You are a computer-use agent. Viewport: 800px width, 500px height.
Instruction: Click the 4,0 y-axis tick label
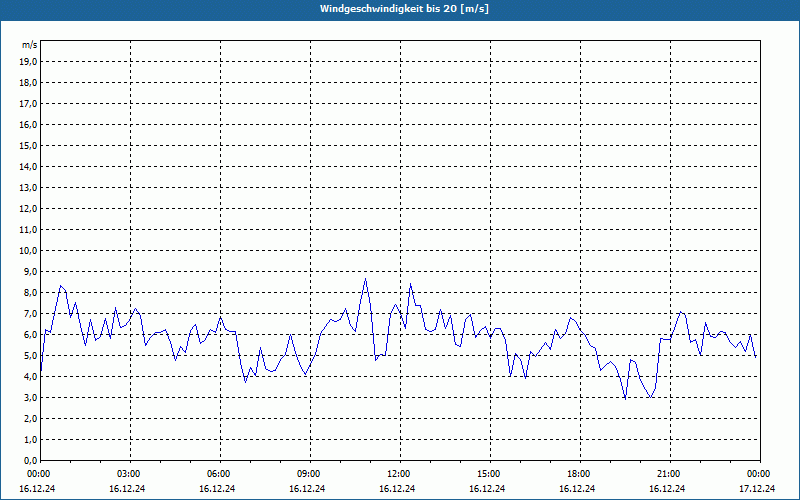[x=30, y=377]
